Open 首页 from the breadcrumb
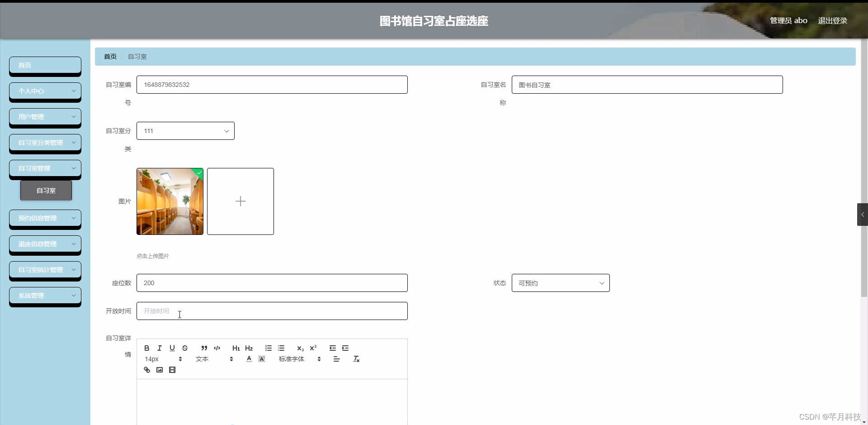The width and height of the screenshot is (868, 425). coord(109,56)
